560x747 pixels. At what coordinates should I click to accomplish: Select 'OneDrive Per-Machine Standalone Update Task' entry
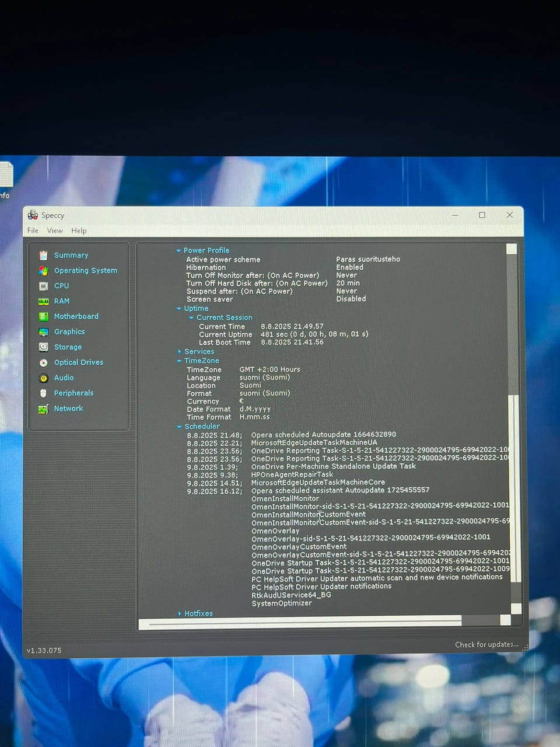pos(333,466)
